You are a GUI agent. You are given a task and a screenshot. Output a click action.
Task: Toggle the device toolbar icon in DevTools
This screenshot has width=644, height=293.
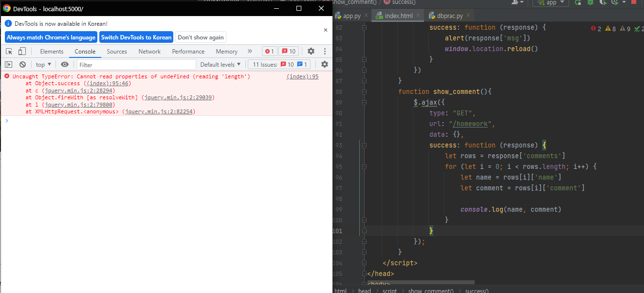point(22,51)
